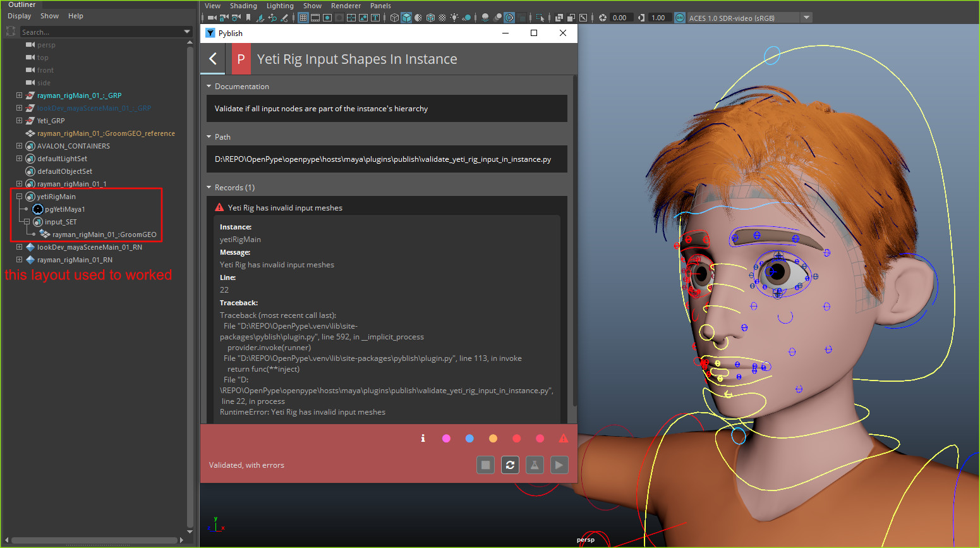Open the Outliner Help menu
This screenshot has height=548, width=980.
pyautogui.click(x=76, y=16)
